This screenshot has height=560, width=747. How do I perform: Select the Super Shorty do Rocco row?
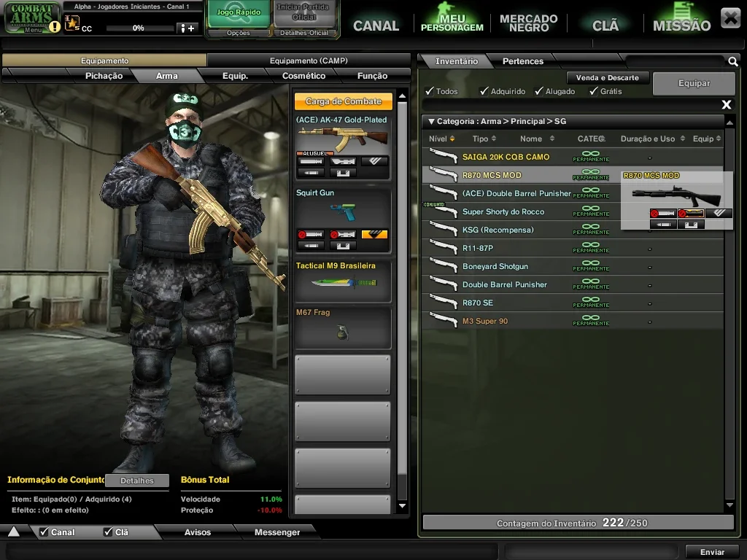[x=573, y=211]
